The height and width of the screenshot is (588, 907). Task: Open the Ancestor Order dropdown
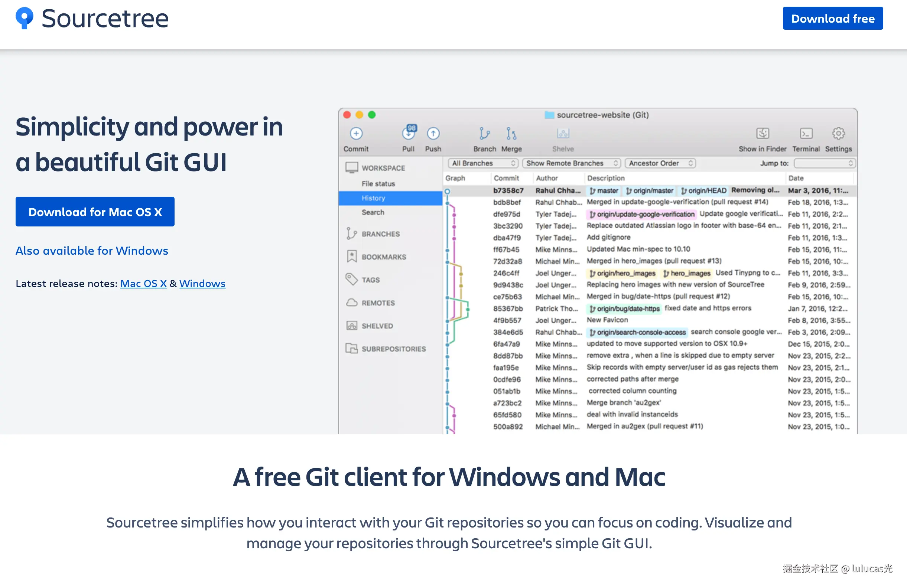pos(660,163)
